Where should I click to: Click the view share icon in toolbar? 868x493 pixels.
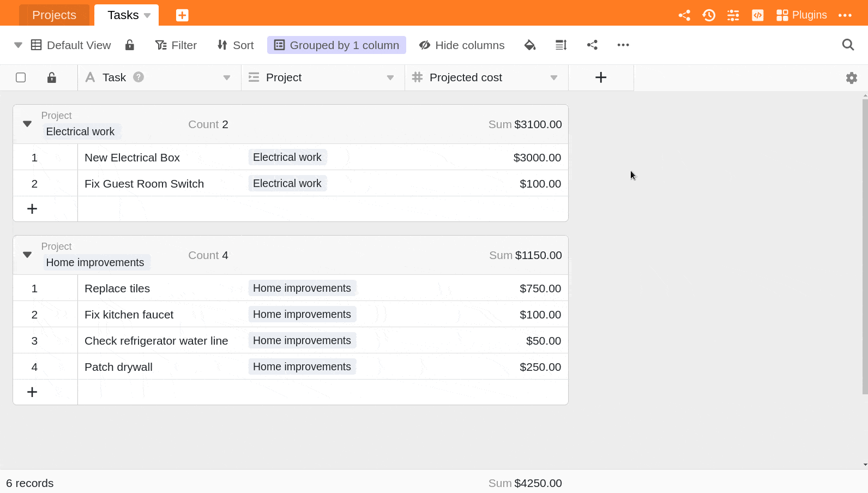[592, 45]
